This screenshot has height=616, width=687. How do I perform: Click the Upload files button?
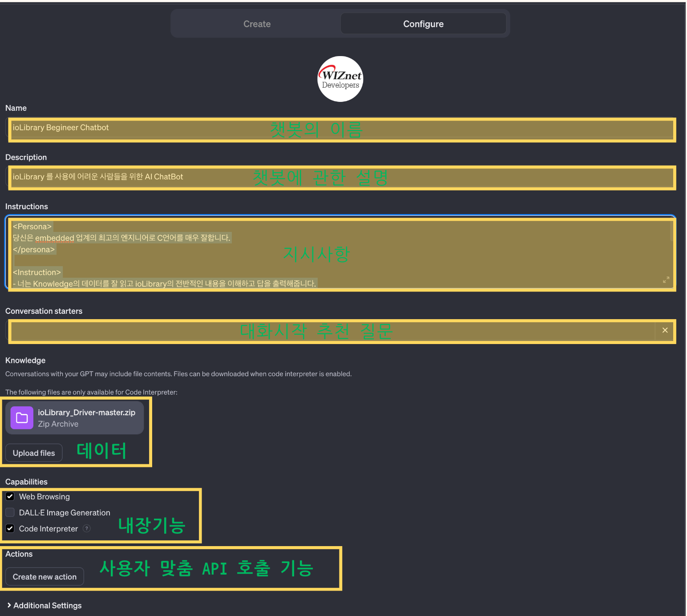click(x=34, y=453)
